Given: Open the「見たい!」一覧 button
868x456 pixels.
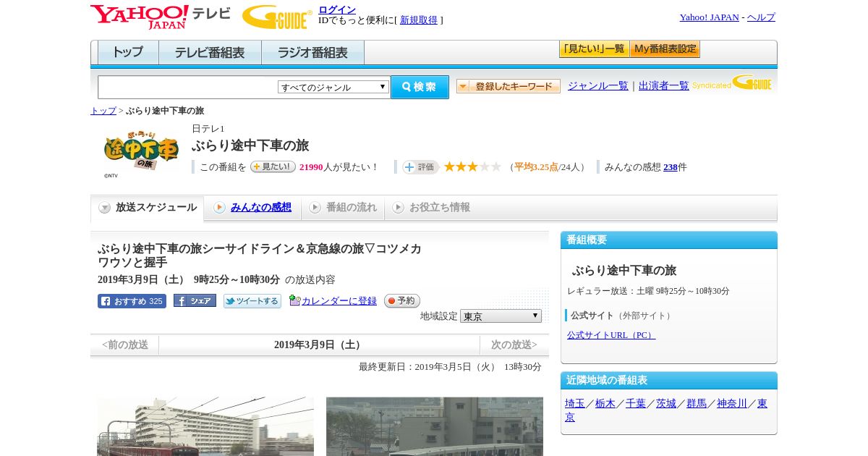Looking at the screenshot, I should point(594,49).
